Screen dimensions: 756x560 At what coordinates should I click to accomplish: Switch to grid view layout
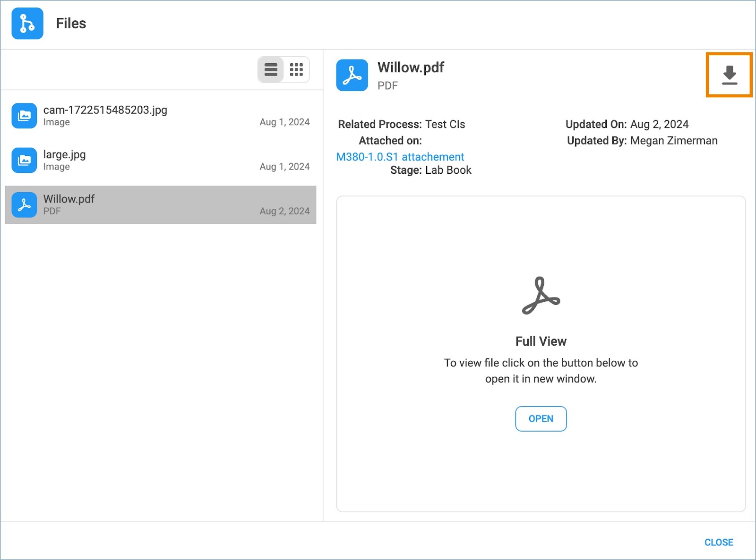[x=296, y=70]
